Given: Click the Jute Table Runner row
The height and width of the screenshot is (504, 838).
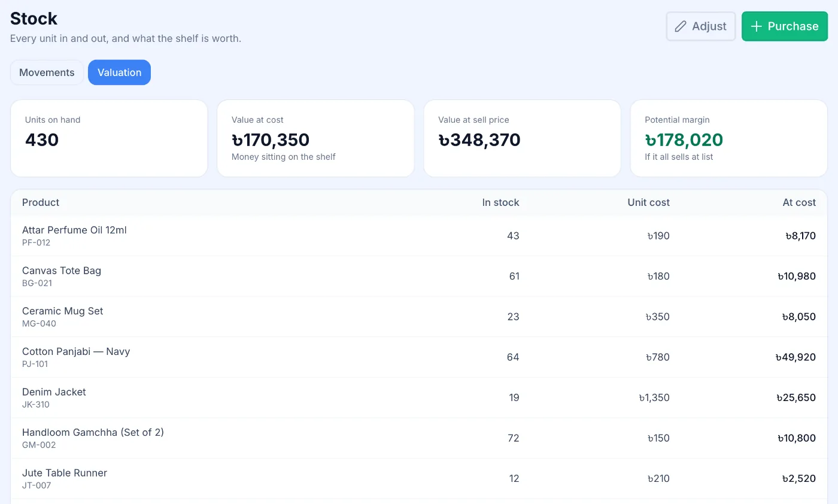Looking at the screenshot, I should click(419, 479).
